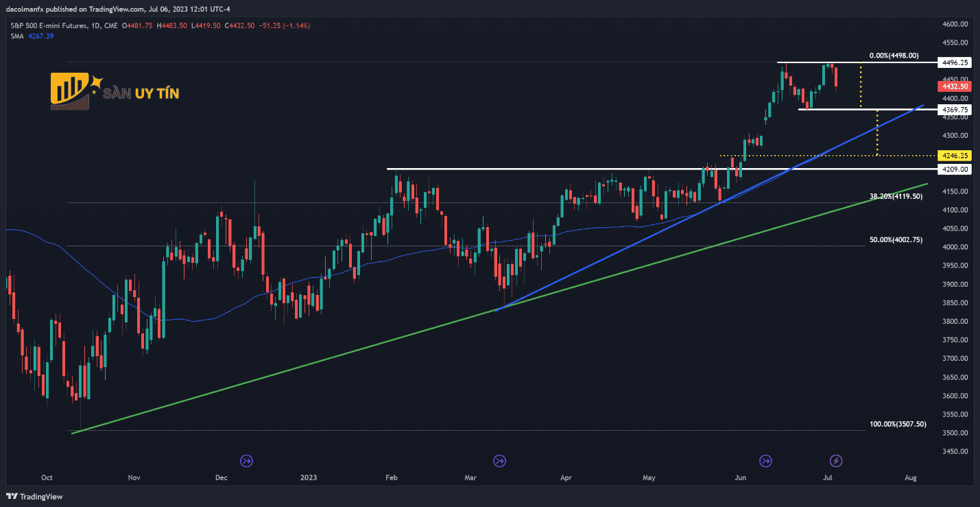Screen dimensions: 980x507
Task: Click the Jul label on time axis
Action: pos(828,477)
